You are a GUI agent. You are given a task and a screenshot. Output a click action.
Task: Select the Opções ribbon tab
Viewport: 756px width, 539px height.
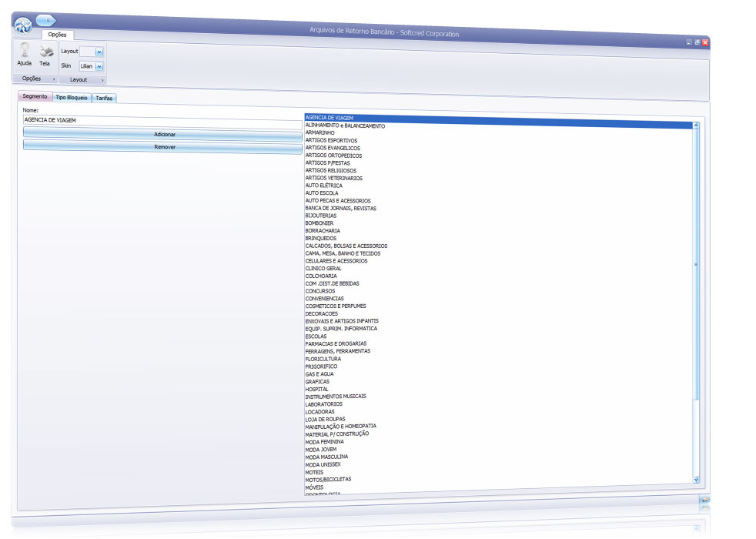click(57, 35)
